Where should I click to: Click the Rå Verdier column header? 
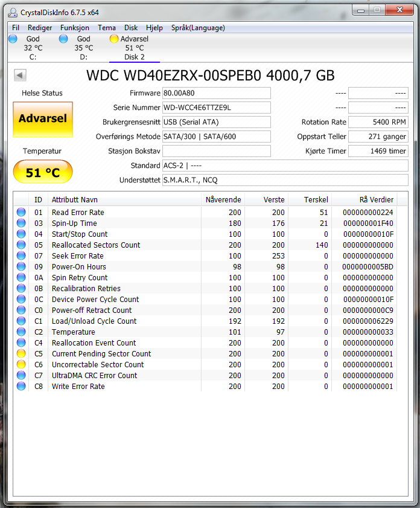pos(364,199)
